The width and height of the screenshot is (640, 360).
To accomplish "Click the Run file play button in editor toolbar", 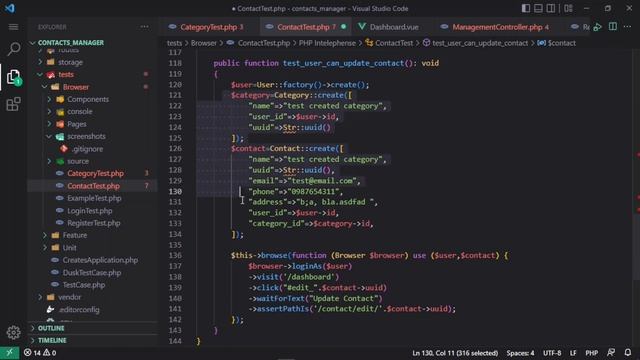I will tap(598, 27).
